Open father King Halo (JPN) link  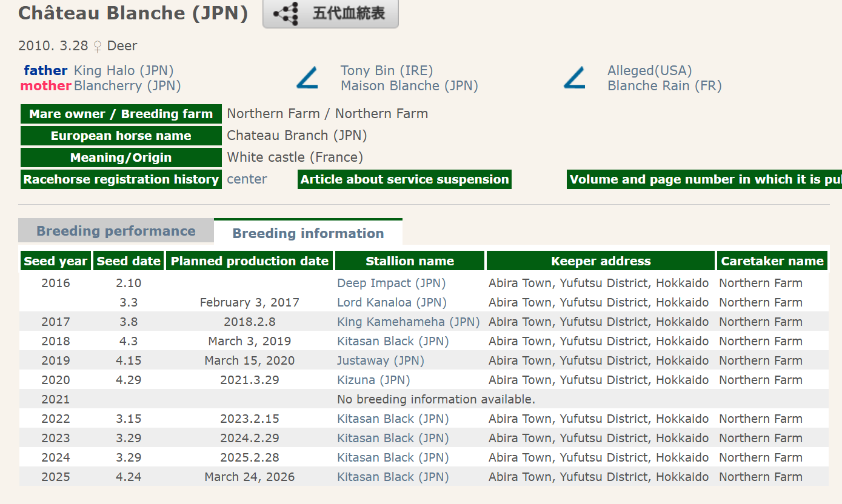pos(124,70)
